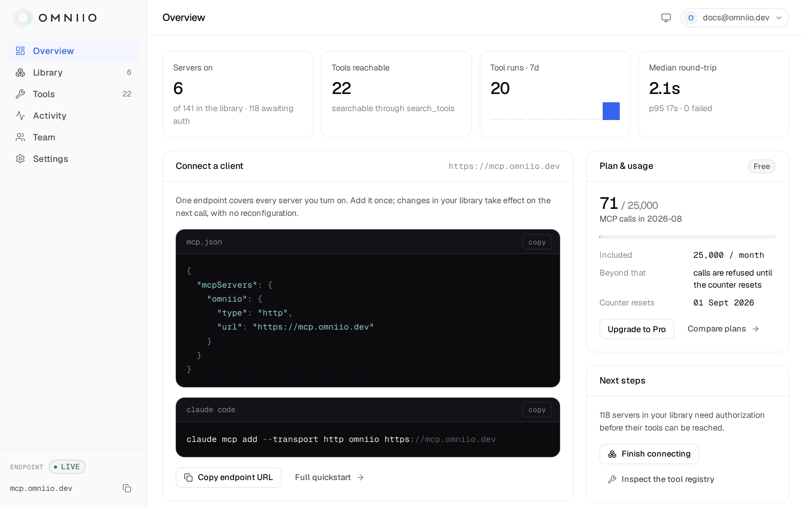Click the arrow next to Compare plans
The width and height of the screenshot is (812, 508).
756,329
